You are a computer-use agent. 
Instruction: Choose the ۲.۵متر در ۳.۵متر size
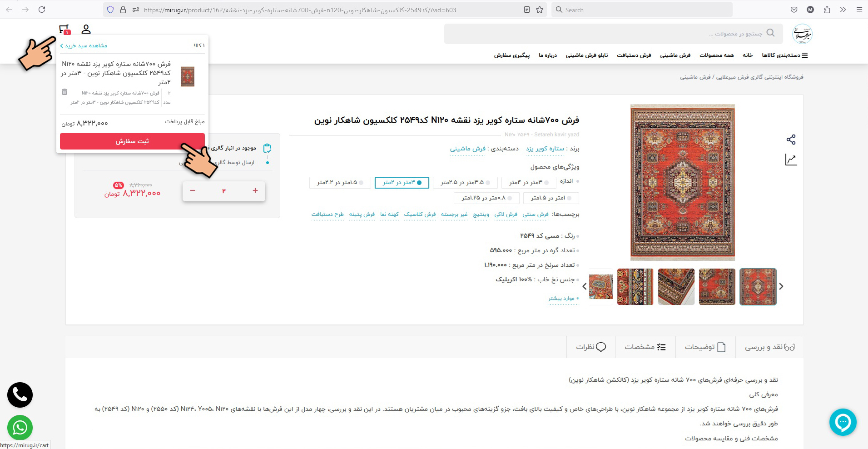pos(465,183)
